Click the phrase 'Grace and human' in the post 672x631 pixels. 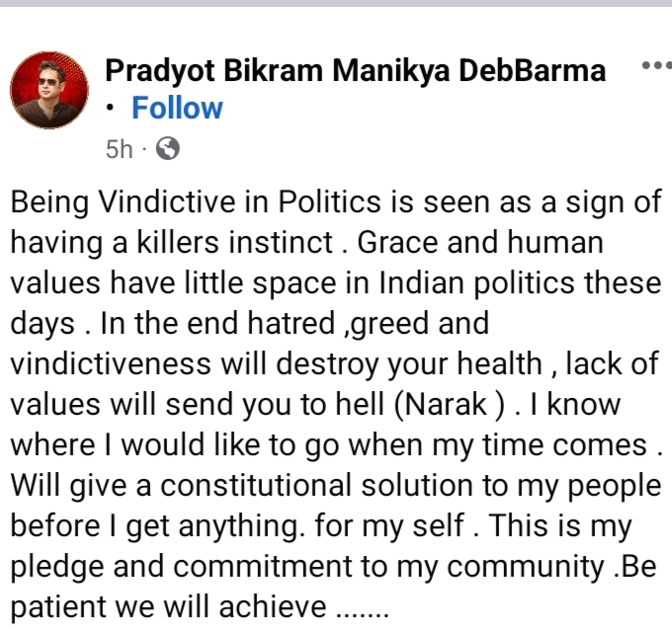[480, 243]
